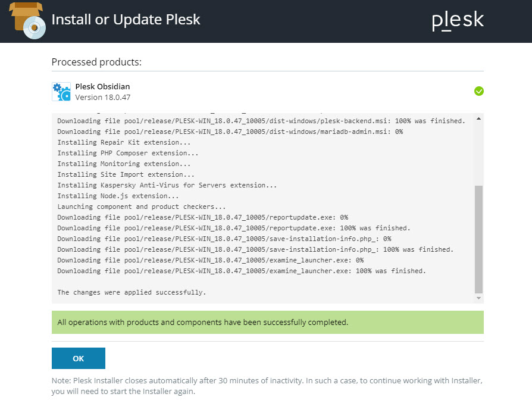Screen dimensions: 532x419
Task: Click 'The changes were applied successfully' line
Action: pos(132,292)
